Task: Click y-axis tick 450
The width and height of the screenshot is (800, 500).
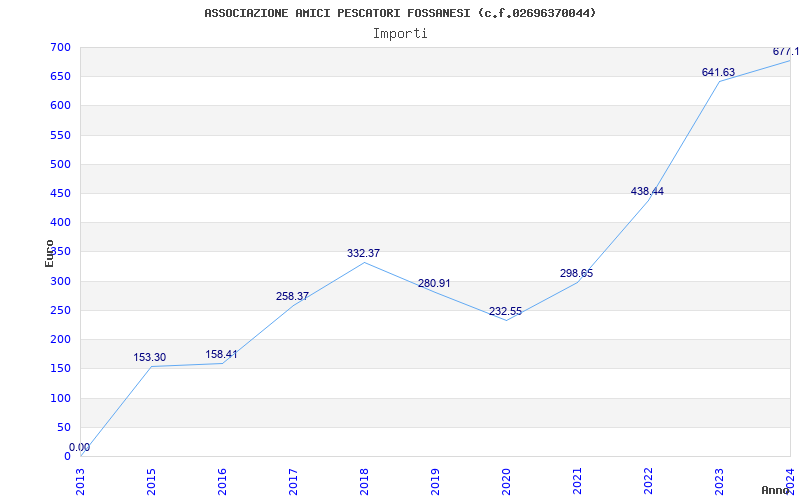Action: coord(60,193)
